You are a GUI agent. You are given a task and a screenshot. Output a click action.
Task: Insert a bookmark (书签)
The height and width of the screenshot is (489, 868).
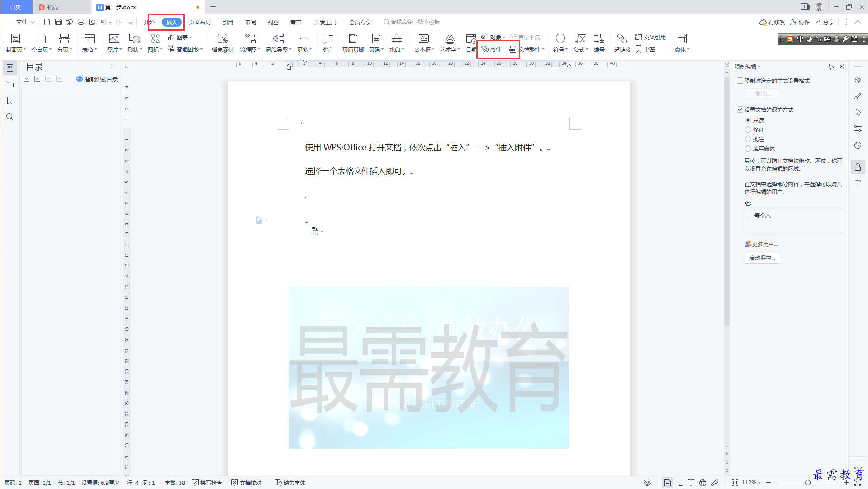[645, 49]
